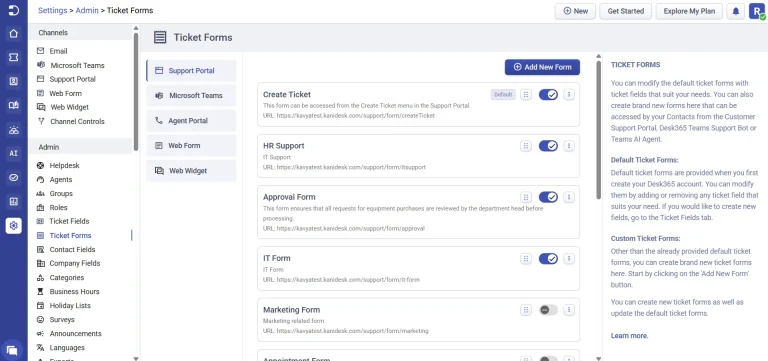Open the team people icon in left rail
The width and height of the screenshot is (768, 361).
point(14,130)
